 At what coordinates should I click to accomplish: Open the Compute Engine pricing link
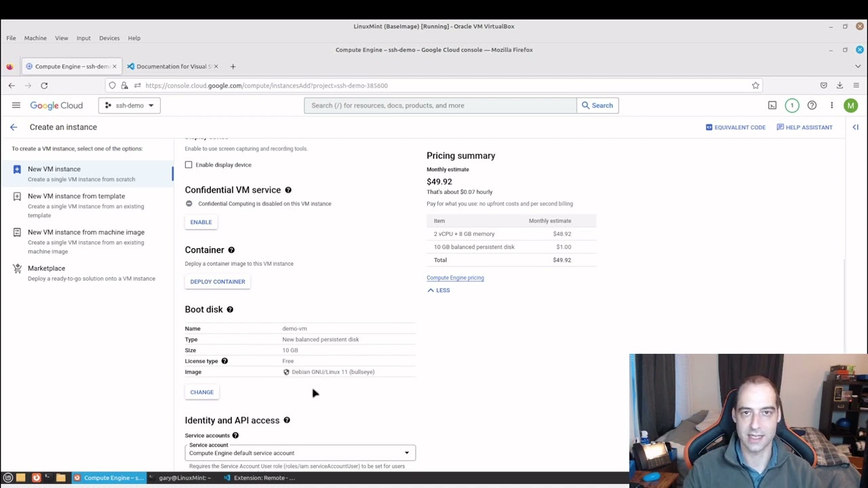[x=455, y=278]
